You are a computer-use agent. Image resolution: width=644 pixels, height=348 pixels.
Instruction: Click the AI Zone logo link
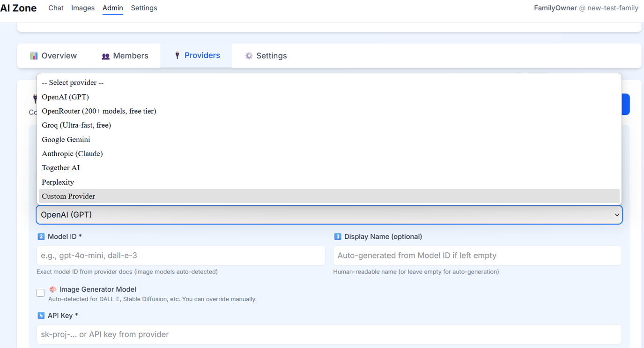(19, 8)
